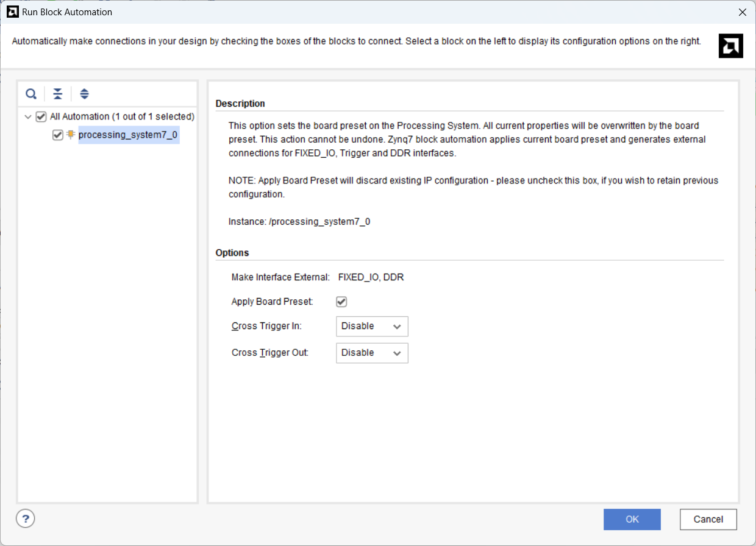756x546 pixels.
Task: Click the 'All Automation (1 out of 1 selected)' label
Action: [x=122, y=116]
